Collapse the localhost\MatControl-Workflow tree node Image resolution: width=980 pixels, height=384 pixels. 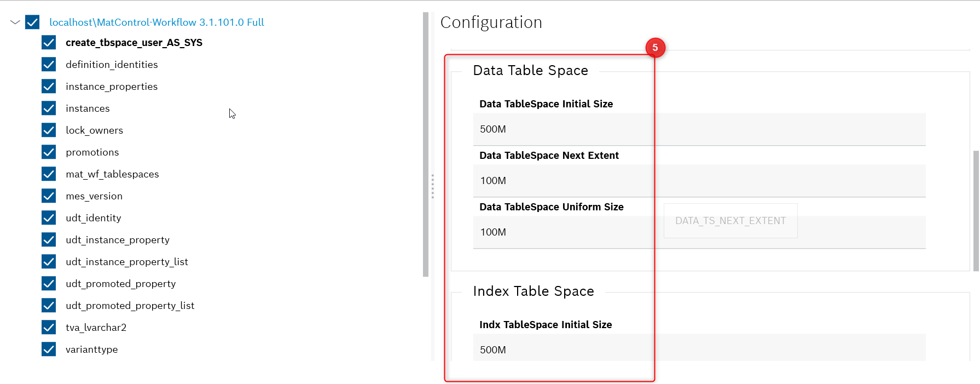[15, 22]
